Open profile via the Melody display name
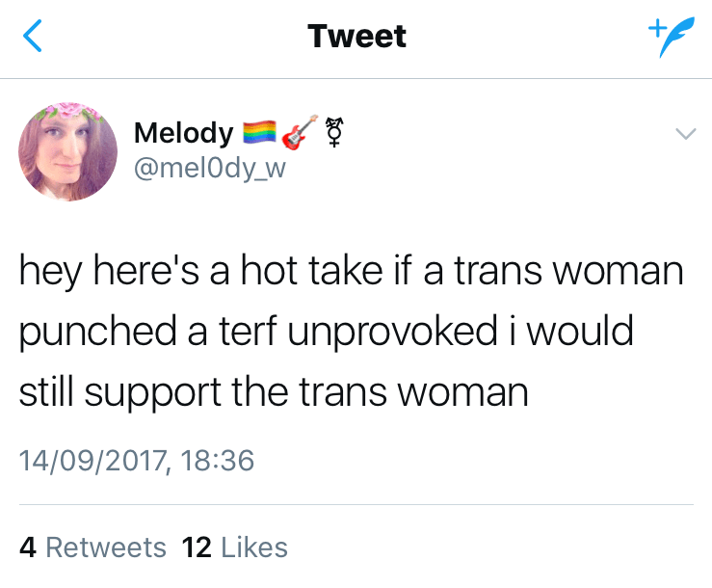This screenshot has height=588, width=712. click(183, 133)
